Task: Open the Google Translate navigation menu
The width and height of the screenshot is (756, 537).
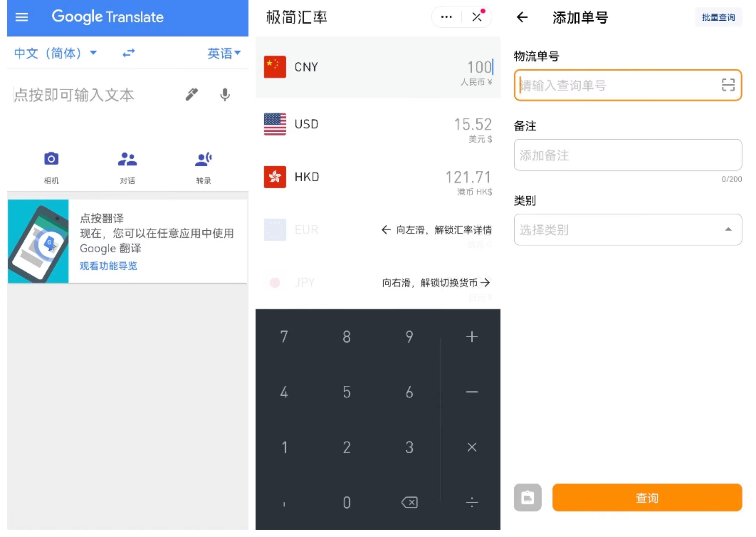Action: pos(22,17)
